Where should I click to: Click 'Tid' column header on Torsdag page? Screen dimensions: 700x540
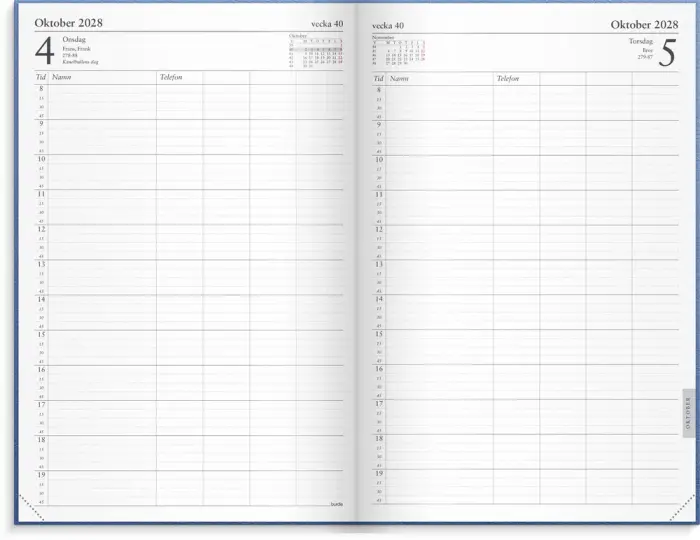click(379, 79)
